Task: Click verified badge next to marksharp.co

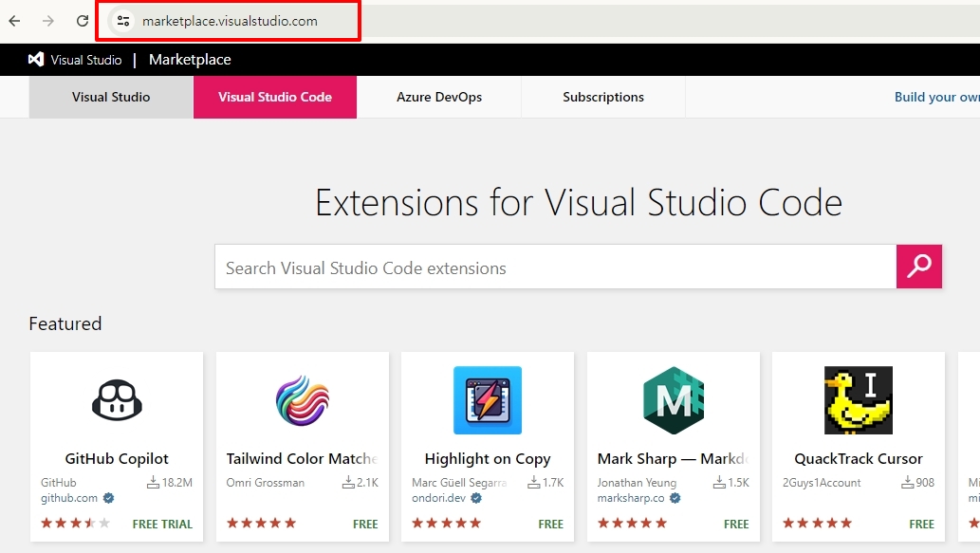Action: pyautogui.click(x=675, y=498)
